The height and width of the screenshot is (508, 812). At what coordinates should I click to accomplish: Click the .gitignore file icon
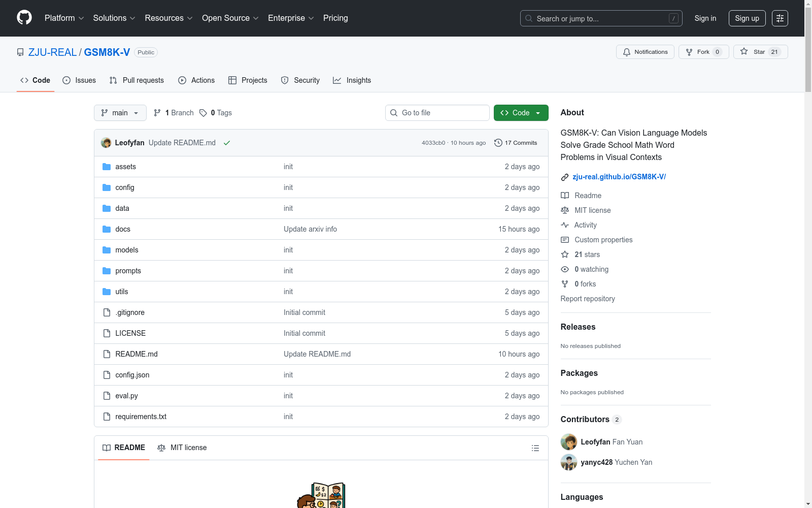(x=107, y=312)
